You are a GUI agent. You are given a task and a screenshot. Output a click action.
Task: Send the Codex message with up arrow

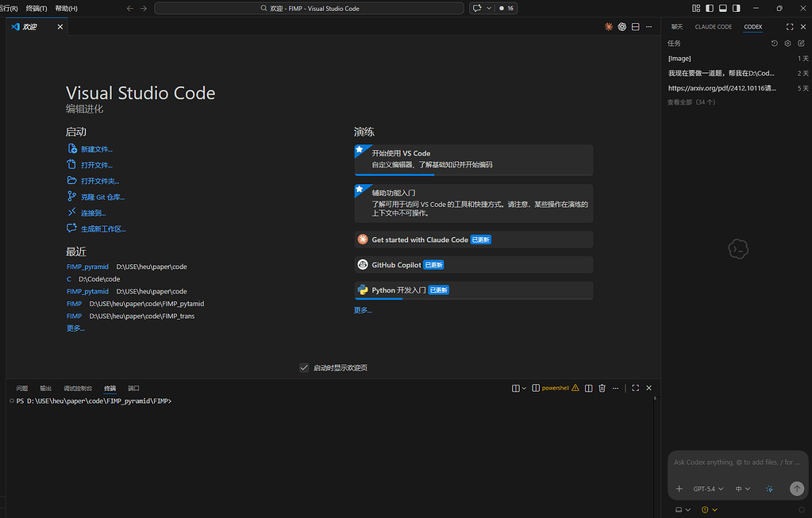[797, 488]
